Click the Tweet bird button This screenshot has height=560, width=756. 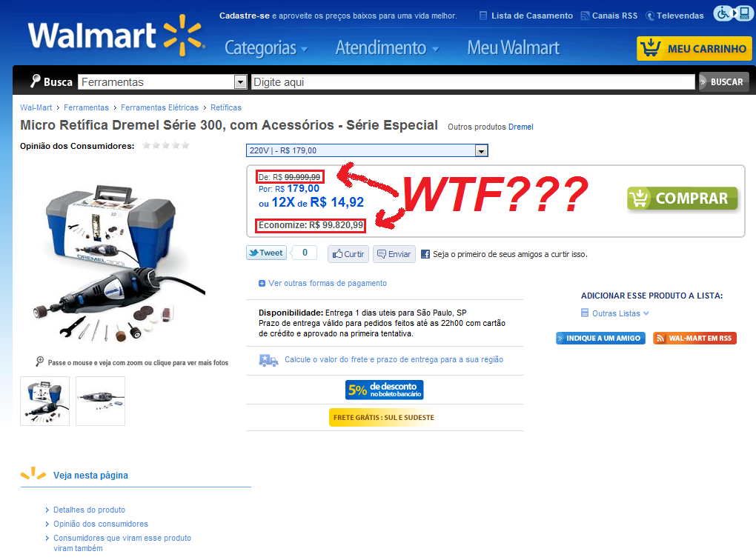[266, 253]
